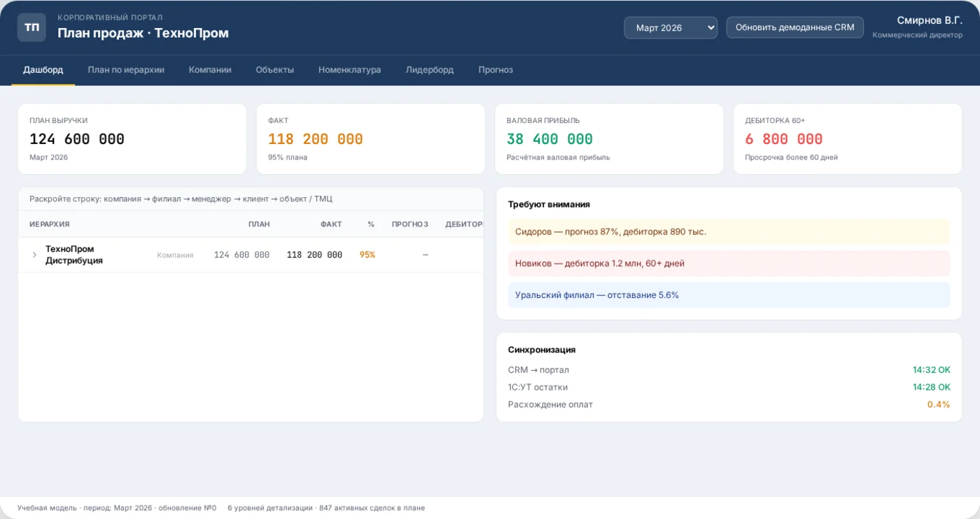Open the Объекты tab
Image resolution: width=980 pixels, height=519 pixels.
point(274,70)
